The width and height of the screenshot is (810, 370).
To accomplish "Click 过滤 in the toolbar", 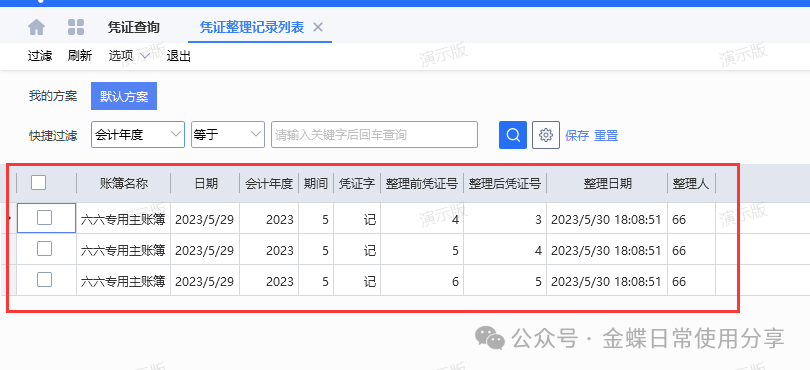I will coord(40,56).
